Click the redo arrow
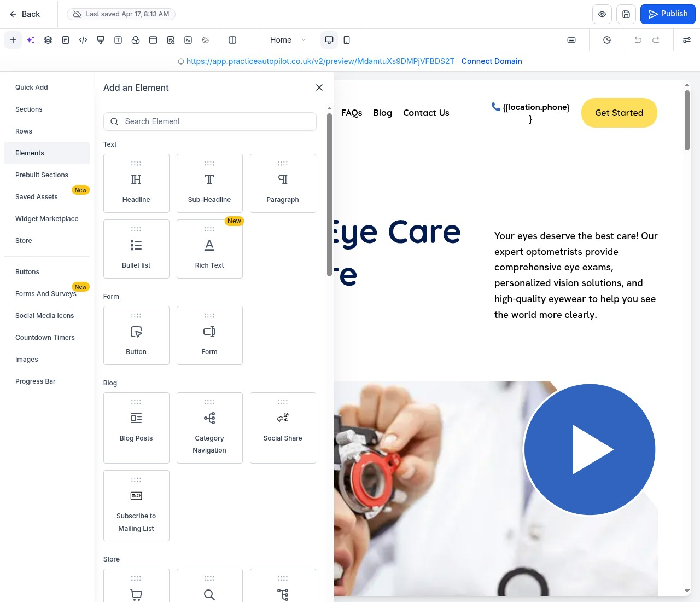Viewport: 700px width, 602px height. click(656, 40)
